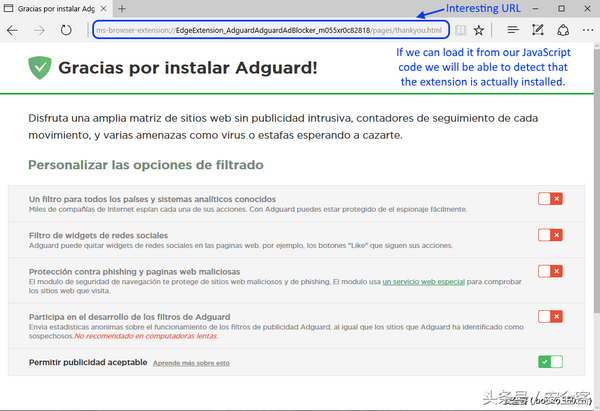Click 'Aprende más sobre esto' link
This screenshot has width=600, height=411.
(x=191, y=362)
